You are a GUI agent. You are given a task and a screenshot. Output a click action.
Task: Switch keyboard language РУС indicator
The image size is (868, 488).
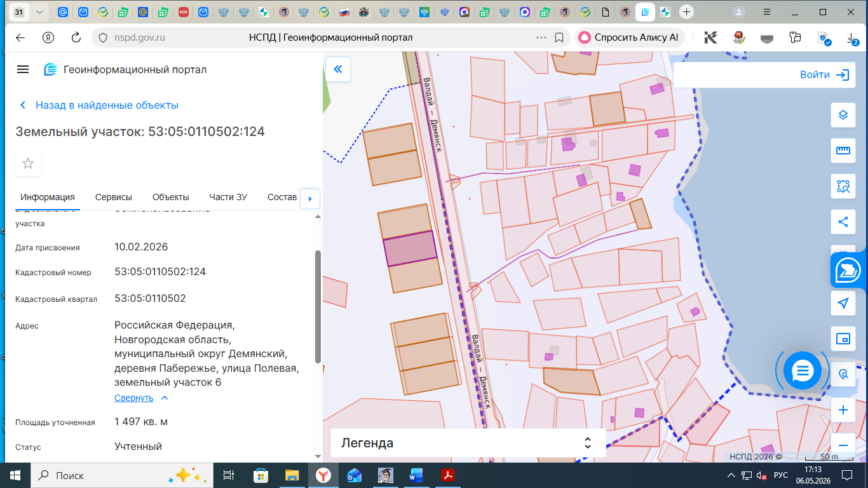click(781, 475)
